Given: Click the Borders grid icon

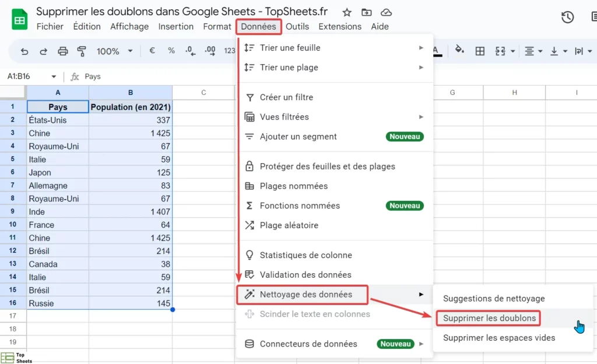Looking at the screenshot, I should [480, 51].
